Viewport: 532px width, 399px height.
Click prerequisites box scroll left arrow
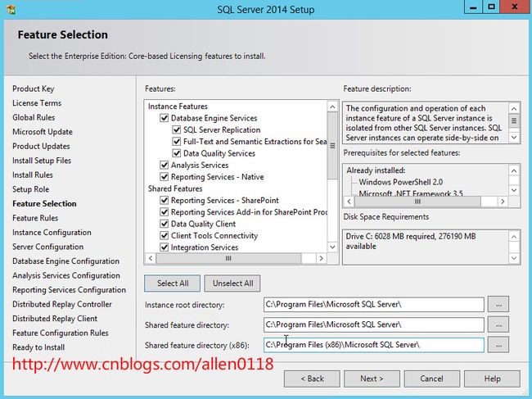[x=349, y=202]
